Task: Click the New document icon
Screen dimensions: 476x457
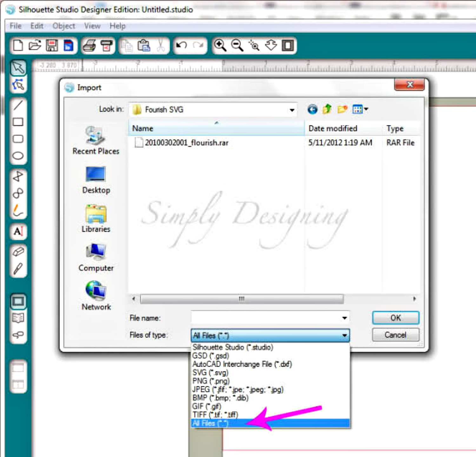Action: (18, 45)
